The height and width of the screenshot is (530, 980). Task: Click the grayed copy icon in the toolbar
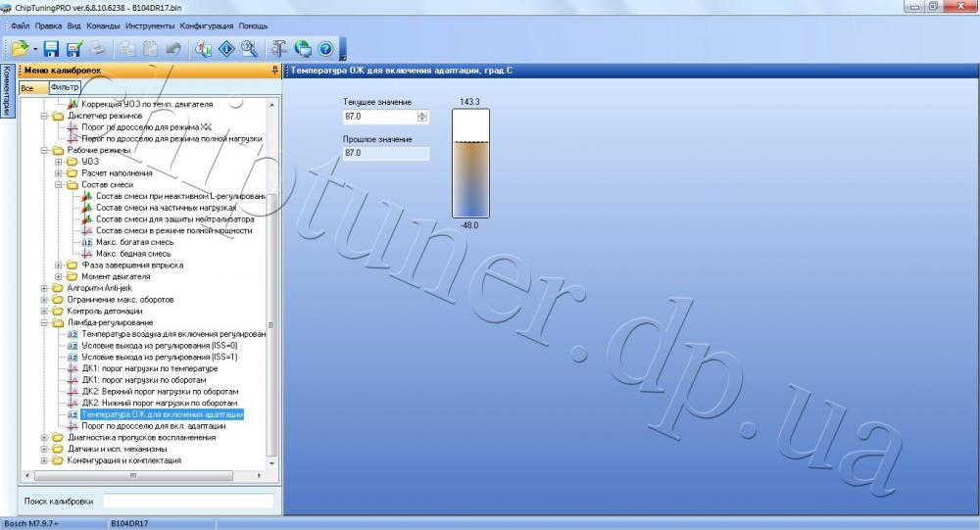point(127,49)
